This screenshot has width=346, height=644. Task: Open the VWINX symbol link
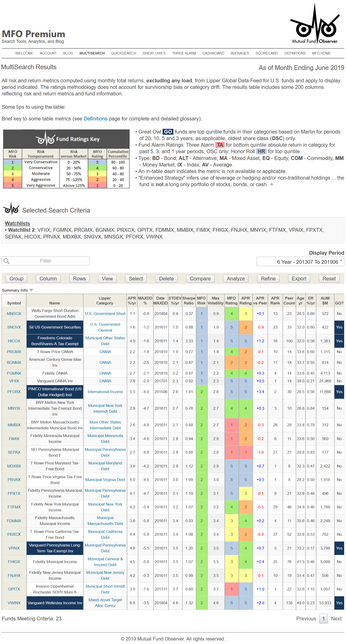tap(14, 603)
